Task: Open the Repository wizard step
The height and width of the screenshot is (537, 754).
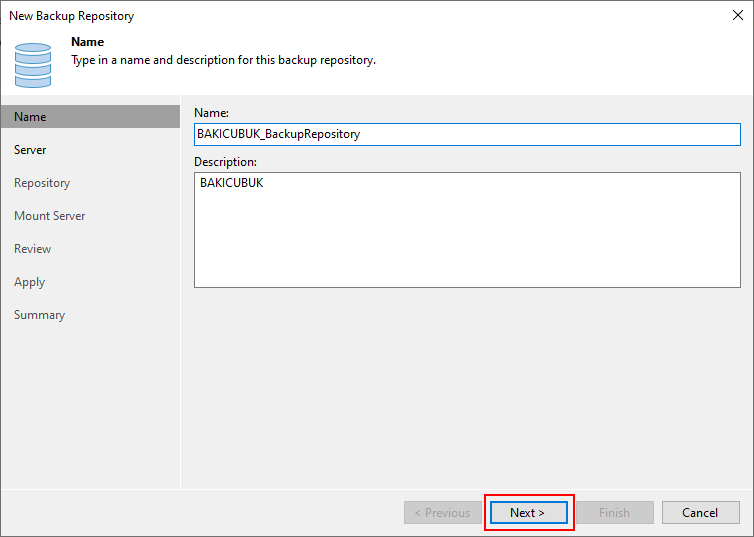Action: (42, 183)
